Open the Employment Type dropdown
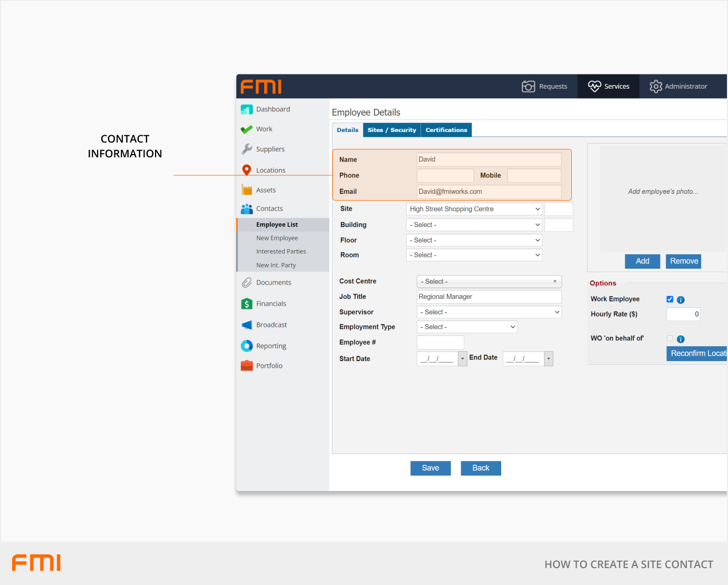This screenshot has width=728, height=585. [467, 327]
